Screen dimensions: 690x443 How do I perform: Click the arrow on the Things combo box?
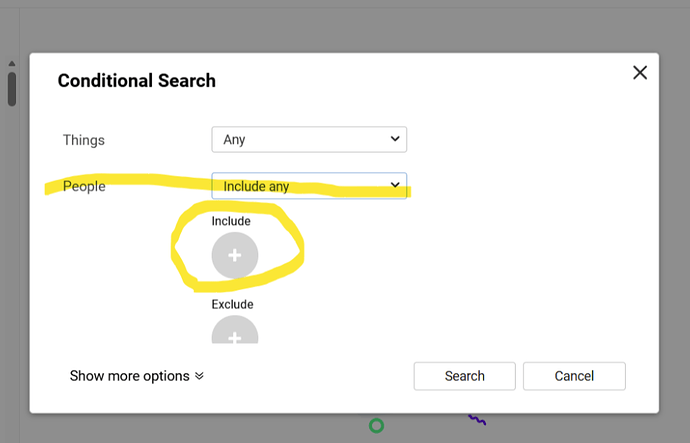point(393,140)
